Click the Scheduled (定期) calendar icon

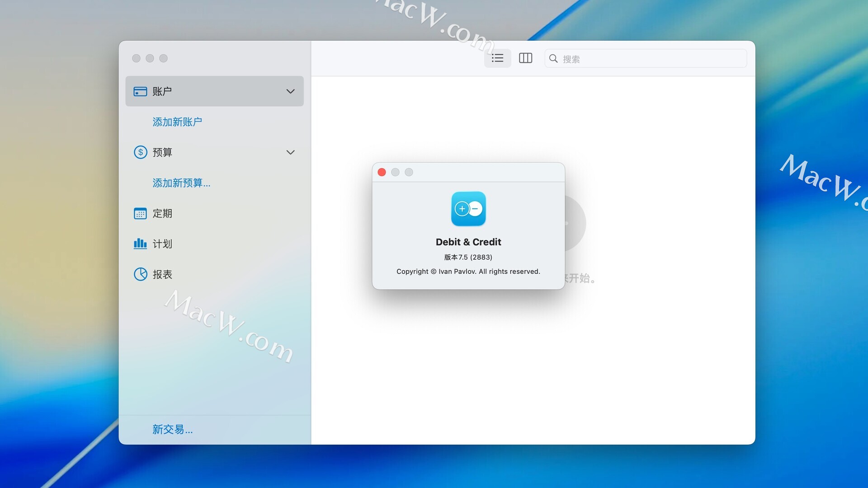140,213
